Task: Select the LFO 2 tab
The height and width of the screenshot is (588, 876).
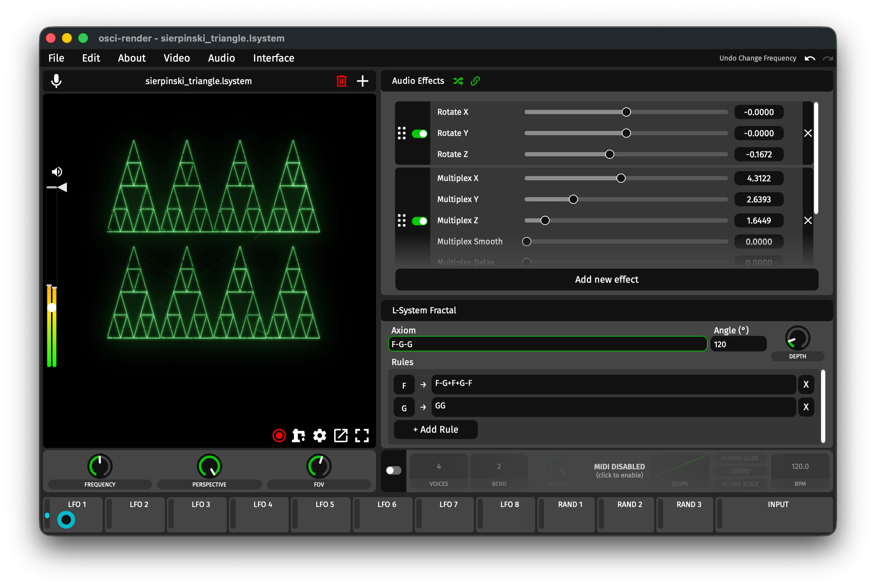Action: (135, 514)
